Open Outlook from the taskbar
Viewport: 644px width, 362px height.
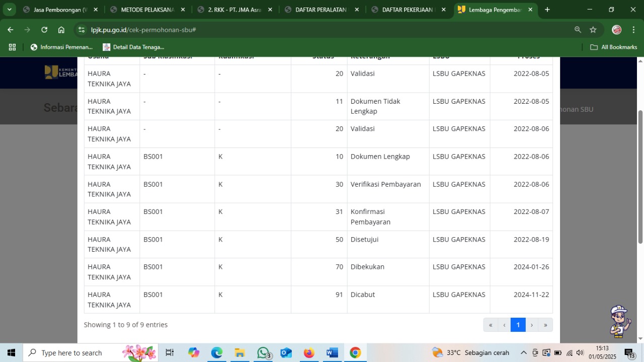point(286,353)
